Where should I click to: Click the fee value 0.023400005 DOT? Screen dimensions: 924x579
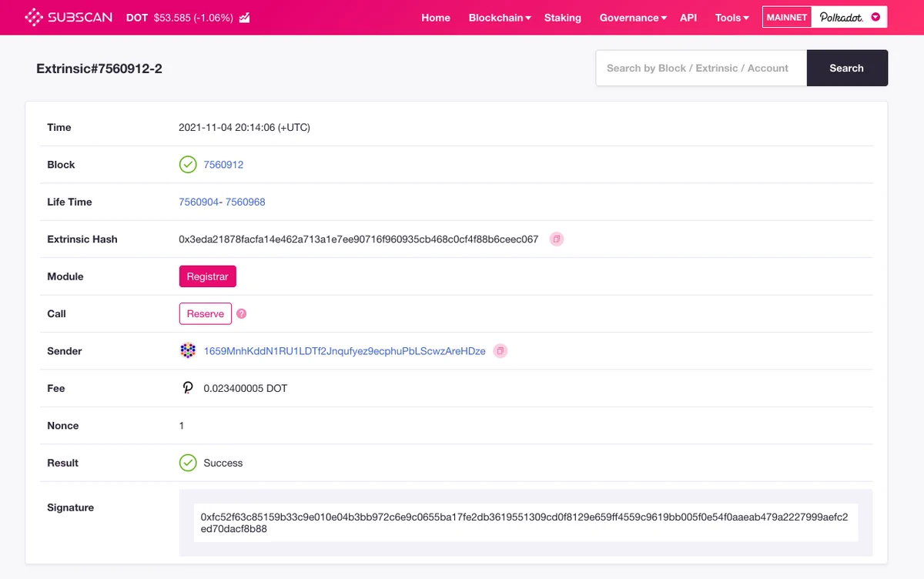[x=246, y=389]
